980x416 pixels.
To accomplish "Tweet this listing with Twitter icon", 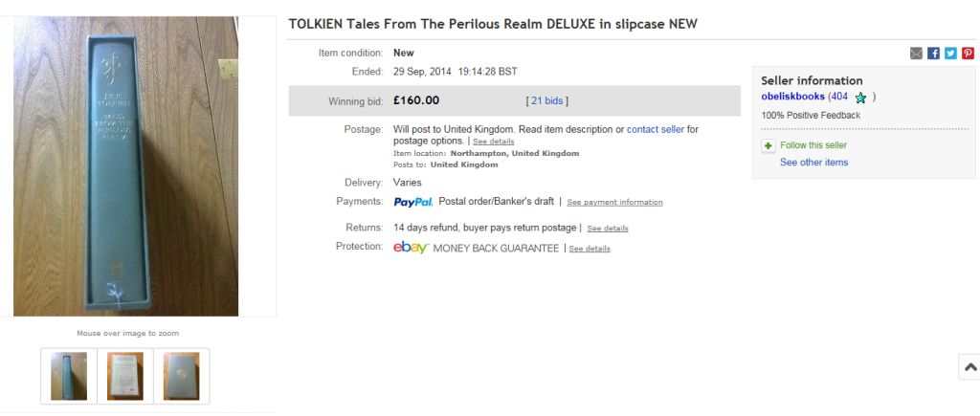I will (950, 54).
